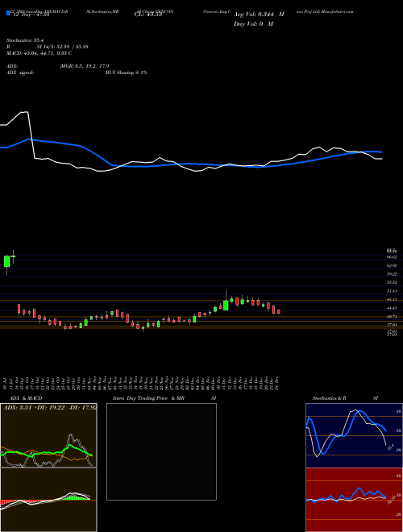Click the 'ADX: 3.51 +DY: 19.22 -DY: 17.92' header
The image size is (403, 532).
[x=50, y=407]
